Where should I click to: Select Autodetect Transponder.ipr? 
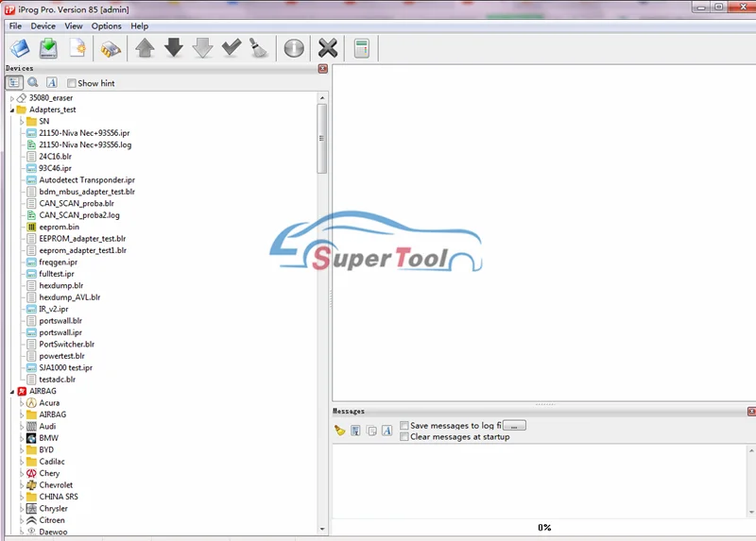tap(87, 179)
